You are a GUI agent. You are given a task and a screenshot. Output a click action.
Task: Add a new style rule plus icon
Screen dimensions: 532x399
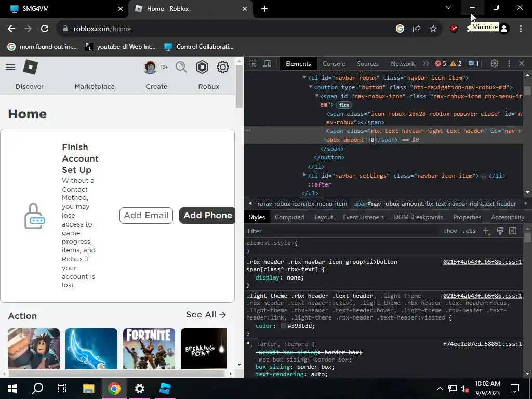[x=486, y=231]
